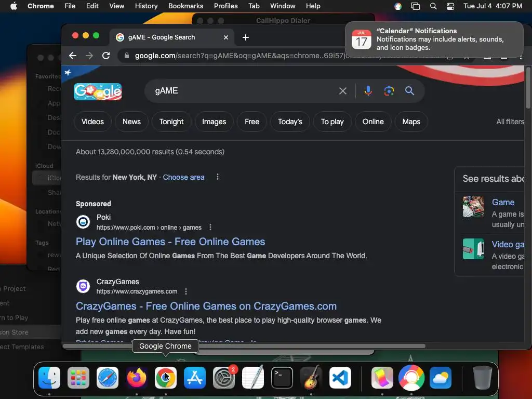The width and height of the screenshot is (532, 399).
Task: Open Firefox from the Dock
Action: click(137, 378)
